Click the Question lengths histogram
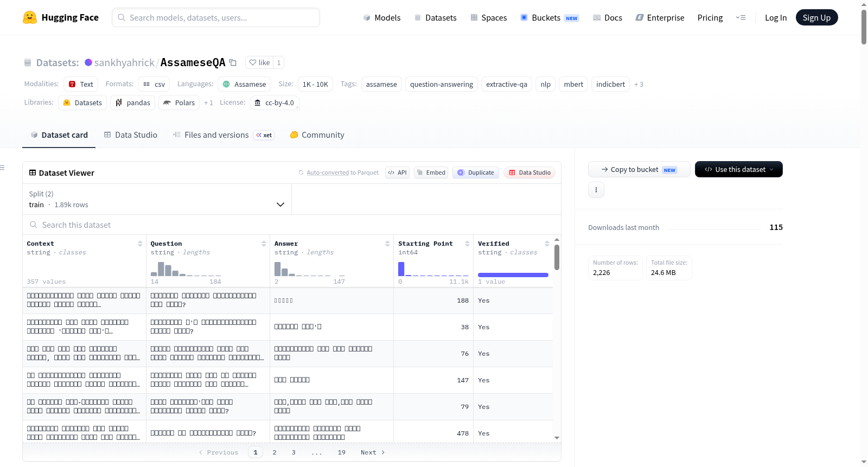868x467 pixels. tap(186, 268)
